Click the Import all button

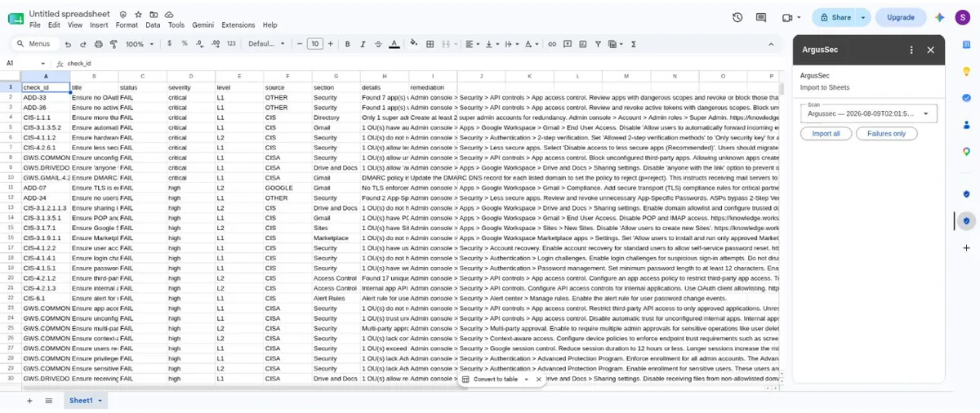826,134
